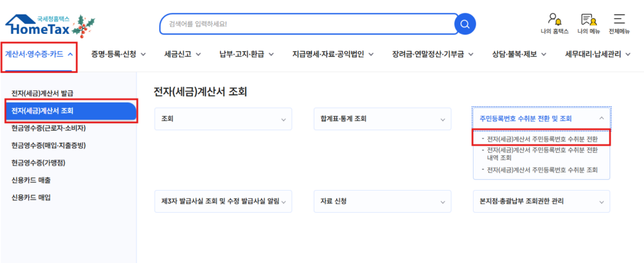Open 전자(세금)계산서 주민등록번호 수취분 조회 link
The height and width of the screenshot is (263, 644).
541,170
